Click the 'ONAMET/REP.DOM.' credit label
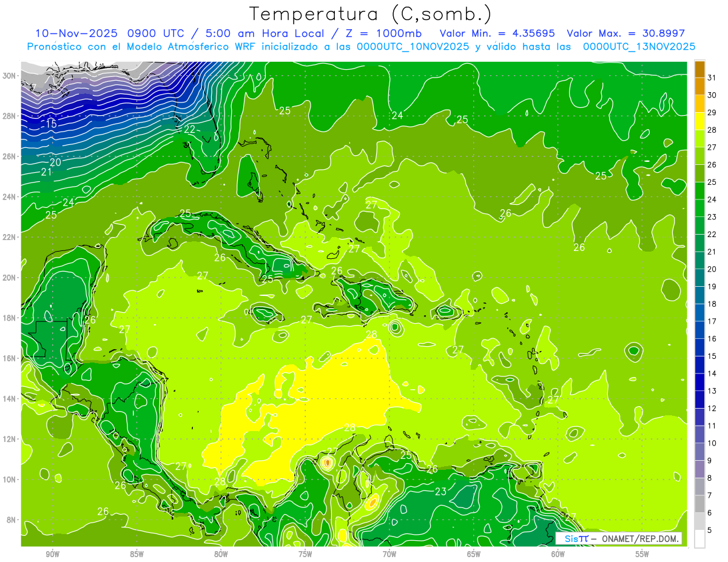 640,538
